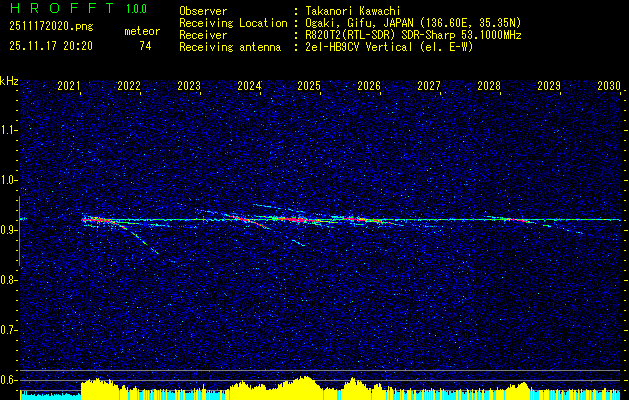Click the 0.6 frequency axis label
Image resolution: width=629 pixels, height=400 pixels.
point(7,380)
